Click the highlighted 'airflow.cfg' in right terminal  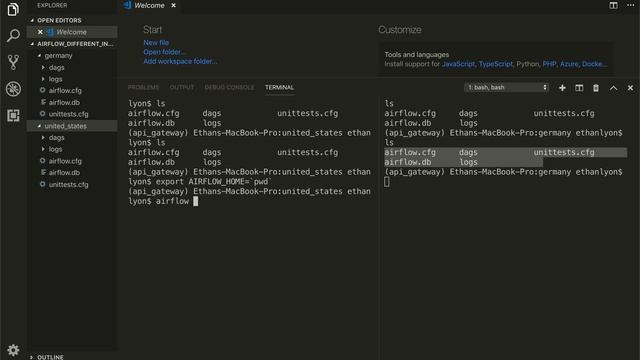(x=410, y=152)
